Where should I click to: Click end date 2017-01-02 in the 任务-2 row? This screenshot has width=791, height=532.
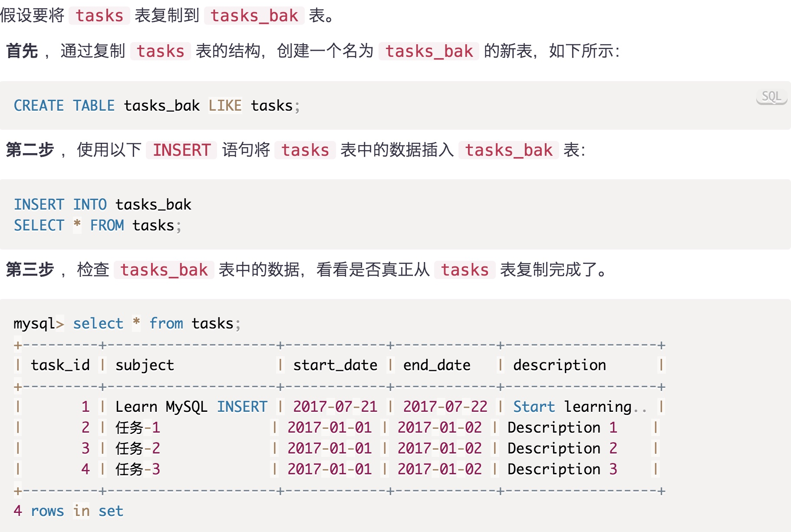click(439, 448)
